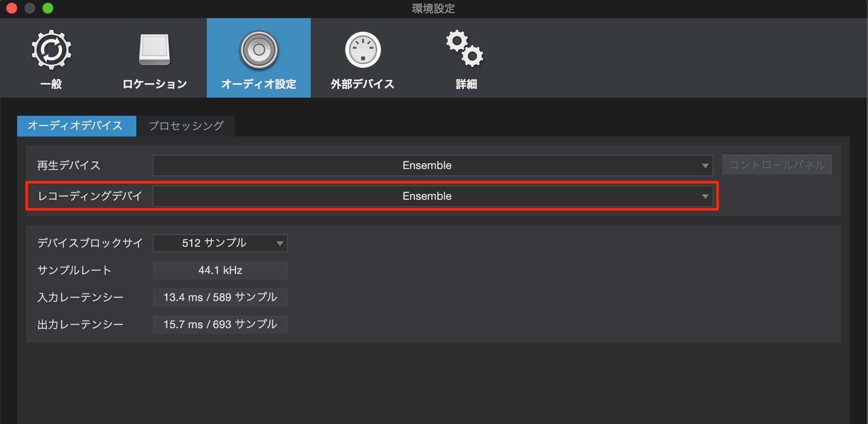Click the 入力レーテンシー label
This screenshot has height=424, width=868.
click(80, 297)
